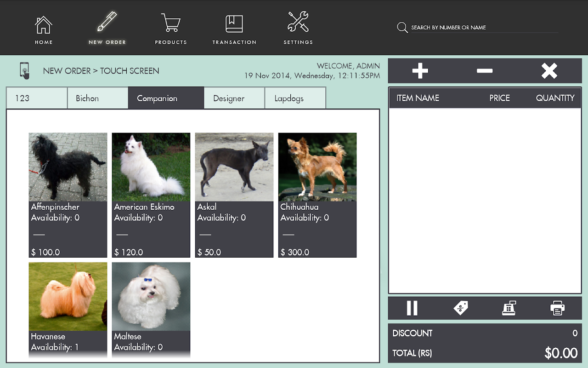Screen dimensions: 588x368
Task: Click the TOTAL (RS) label
Action: click(412, 353)
